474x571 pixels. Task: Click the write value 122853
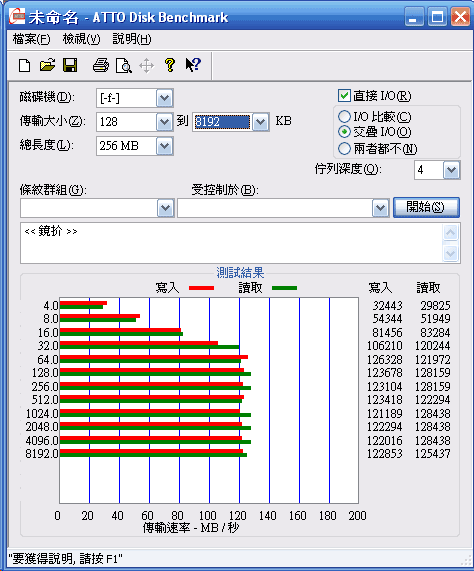[x=384, y=454]
